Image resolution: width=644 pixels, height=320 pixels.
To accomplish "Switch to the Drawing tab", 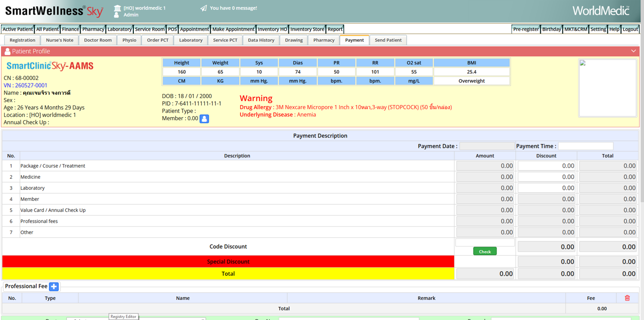I will pyautogui.click(x=294, y=40).
